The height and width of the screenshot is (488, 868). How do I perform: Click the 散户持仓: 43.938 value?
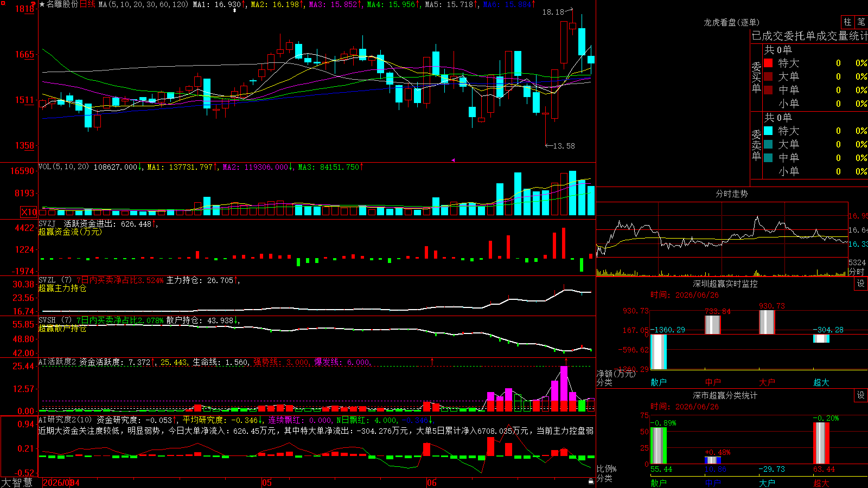tap(200, 320)
